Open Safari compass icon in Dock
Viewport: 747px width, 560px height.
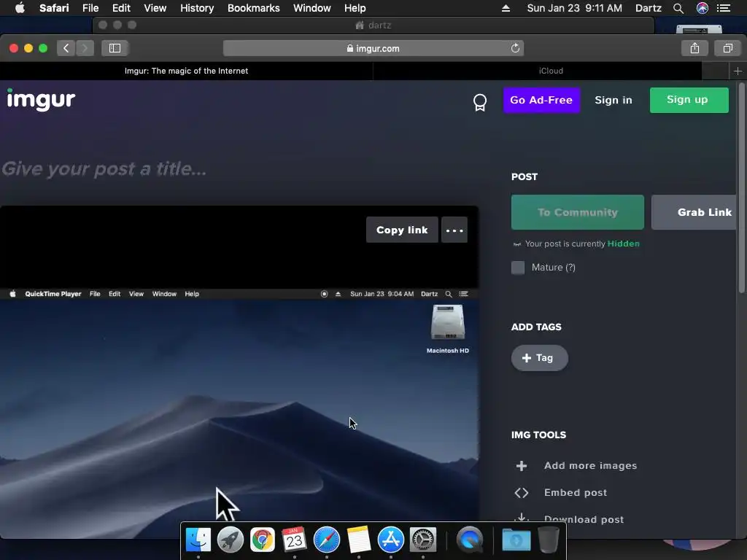click(x=327, y=540)
